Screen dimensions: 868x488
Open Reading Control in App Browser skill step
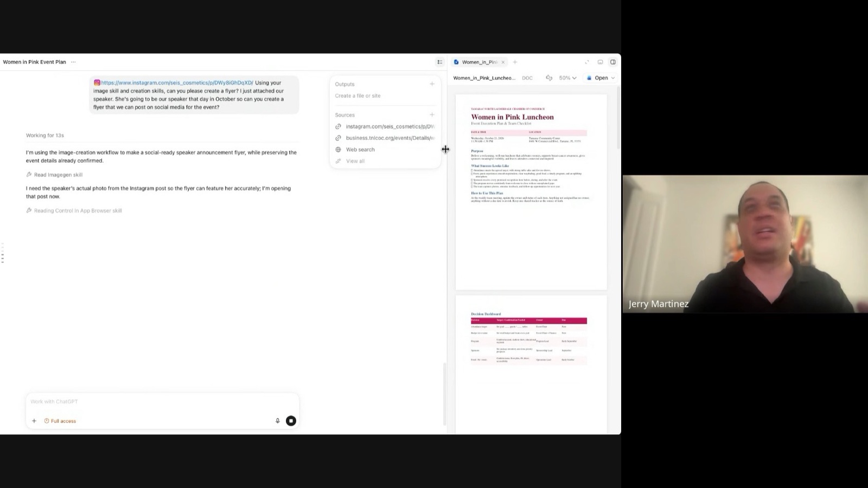tap(74, 210)
